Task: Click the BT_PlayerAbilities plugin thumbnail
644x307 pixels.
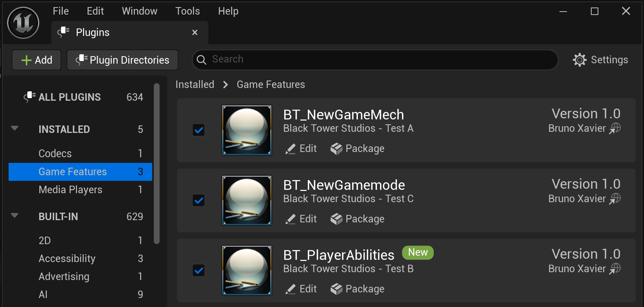Action: click(x=247, y=270)
